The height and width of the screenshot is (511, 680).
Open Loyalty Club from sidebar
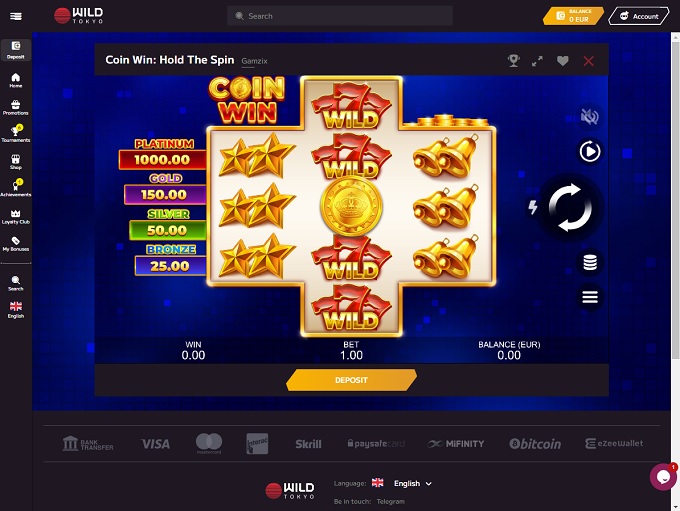pyautogui.click(x=16, y=216)
